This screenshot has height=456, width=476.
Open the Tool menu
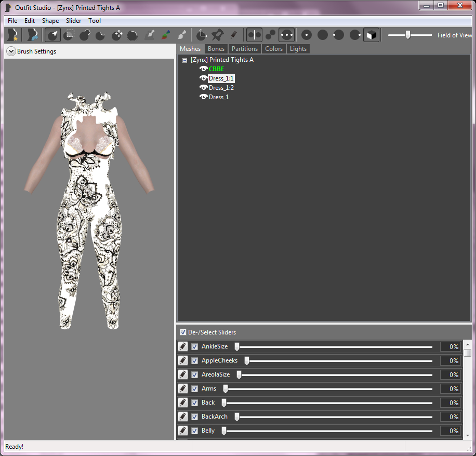[95, 21]
